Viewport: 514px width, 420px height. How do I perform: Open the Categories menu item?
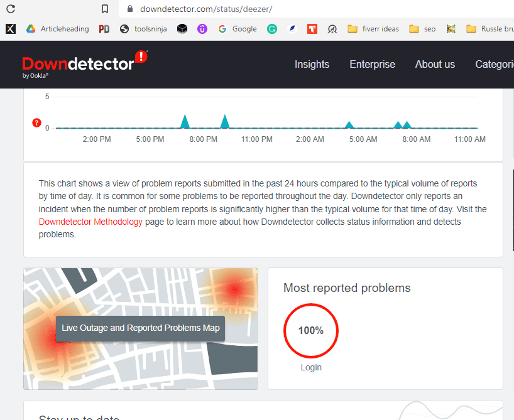[495, 64]
